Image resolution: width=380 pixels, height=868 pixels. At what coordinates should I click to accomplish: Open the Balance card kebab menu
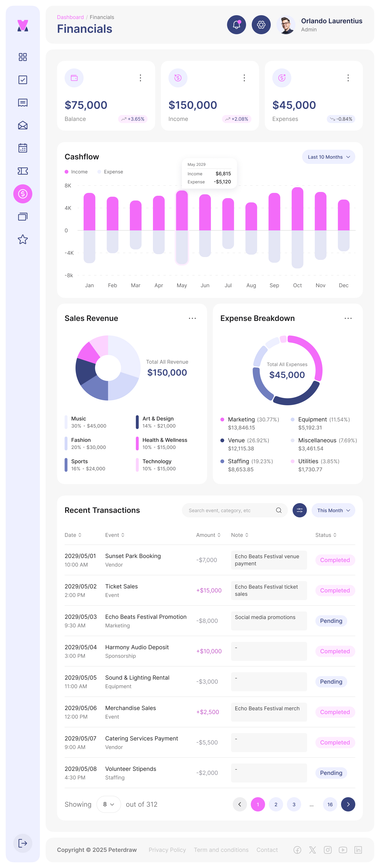[x=140, y=78]
